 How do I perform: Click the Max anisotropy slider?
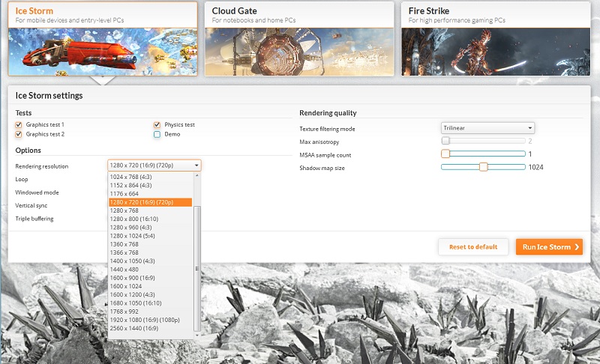[x=483, y=141]
